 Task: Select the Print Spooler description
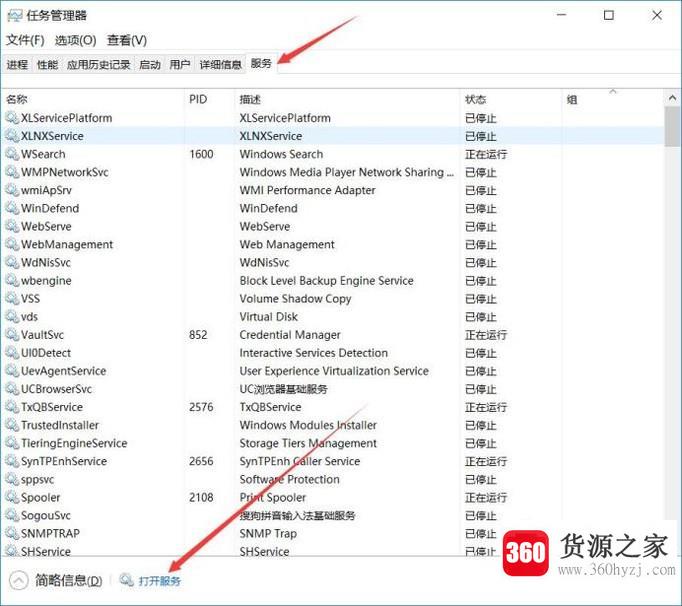pos(273,497)
